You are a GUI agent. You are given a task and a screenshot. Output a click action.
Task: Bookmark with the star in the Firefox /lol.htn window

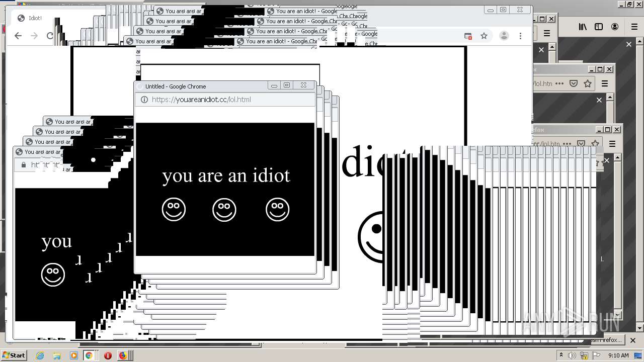(x=588, y=83)
